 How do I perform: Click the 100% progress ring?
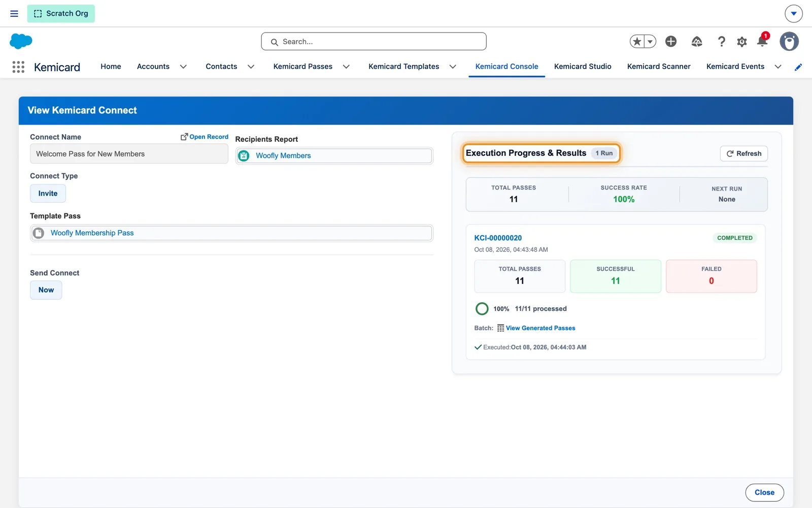click(482, 309)
